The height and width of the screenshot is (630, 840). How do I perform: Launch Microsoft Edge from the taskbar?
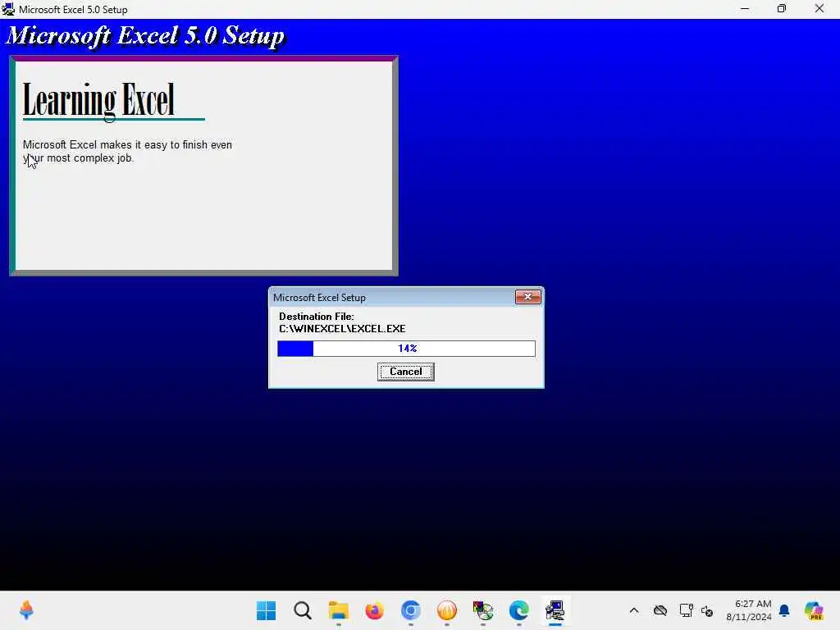tap(519, 610)
